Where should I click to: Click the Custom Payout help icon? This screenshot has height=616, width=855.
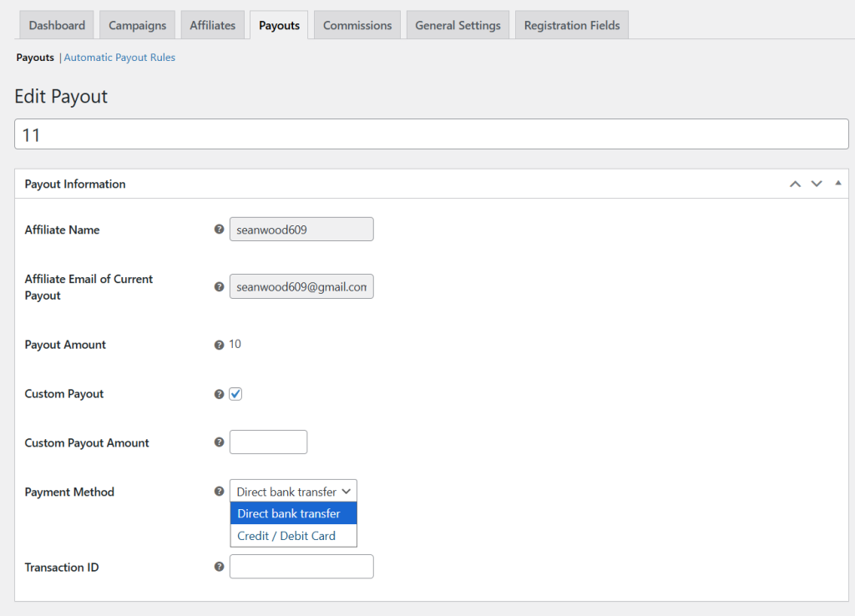click(220, 394)
